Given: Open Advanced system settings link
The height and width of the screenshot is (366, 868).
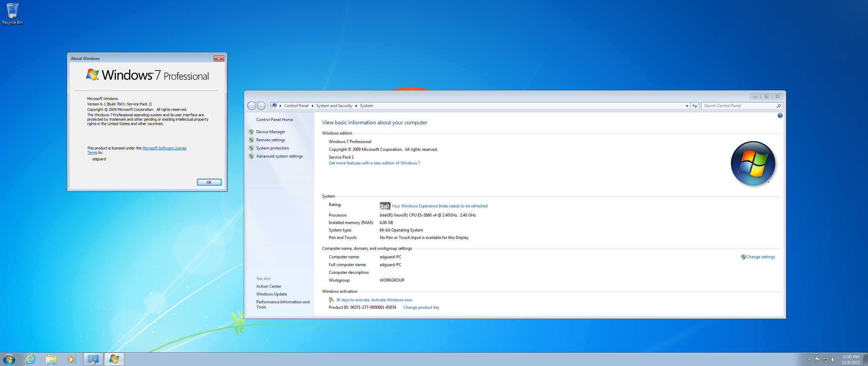Looking at the screenshot, I should coord(279,156).
